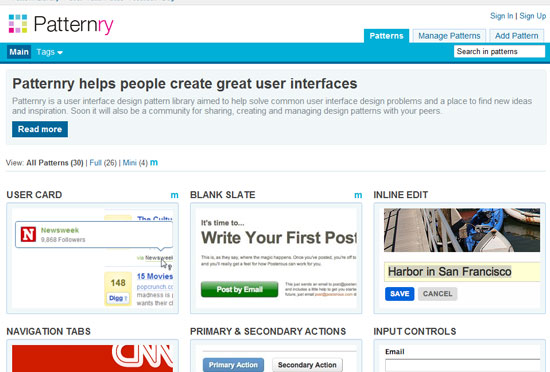The width and height of the screenshot is (550, 372).
Task: Click the Secondary Action button
Action: (x=307, y=365)
